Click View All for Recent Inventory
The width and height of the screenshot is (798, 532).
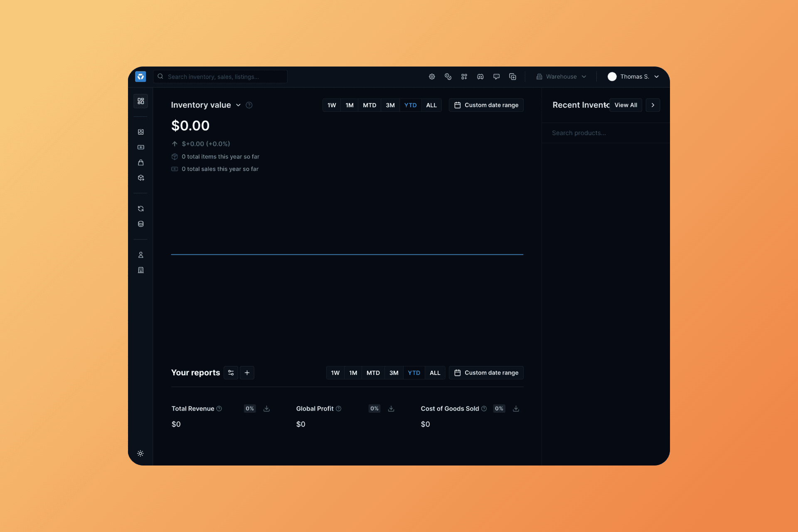pyautogui.click(x=626, y=105)
